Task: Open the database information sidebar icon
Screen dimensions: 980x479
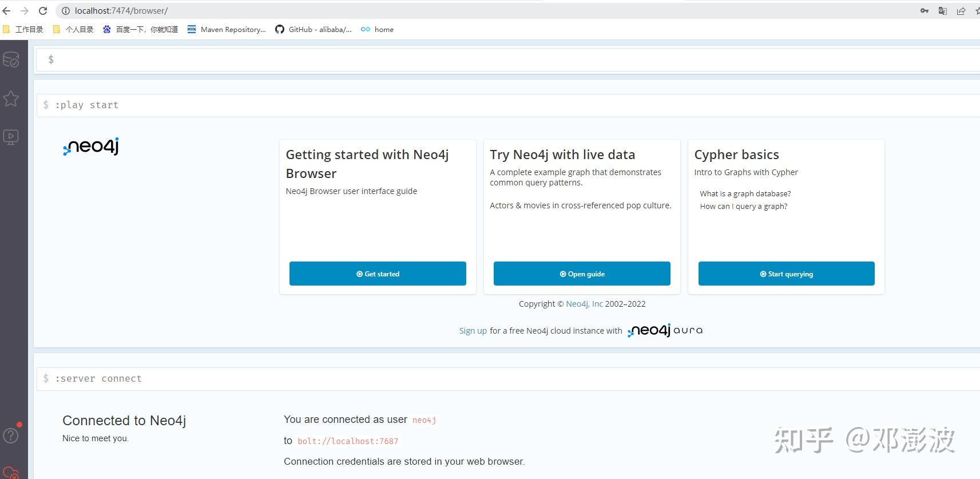Action: [x=11, y=60]
